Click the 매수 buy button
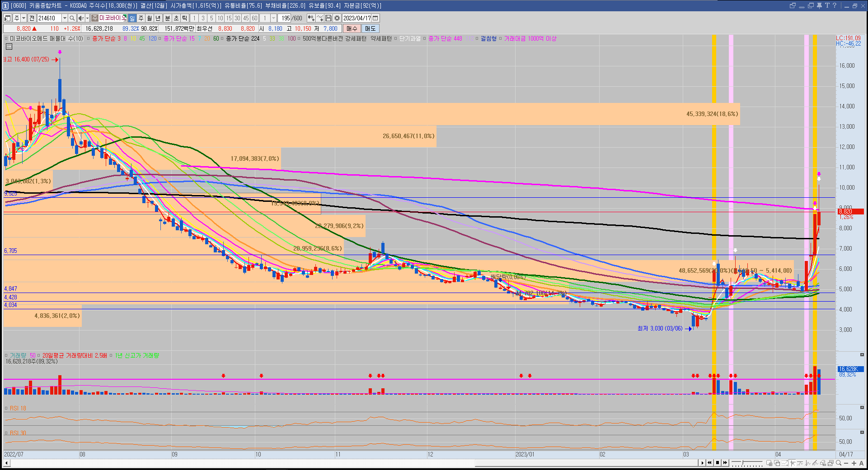868x470 pixels. click(x=352, y=28)
